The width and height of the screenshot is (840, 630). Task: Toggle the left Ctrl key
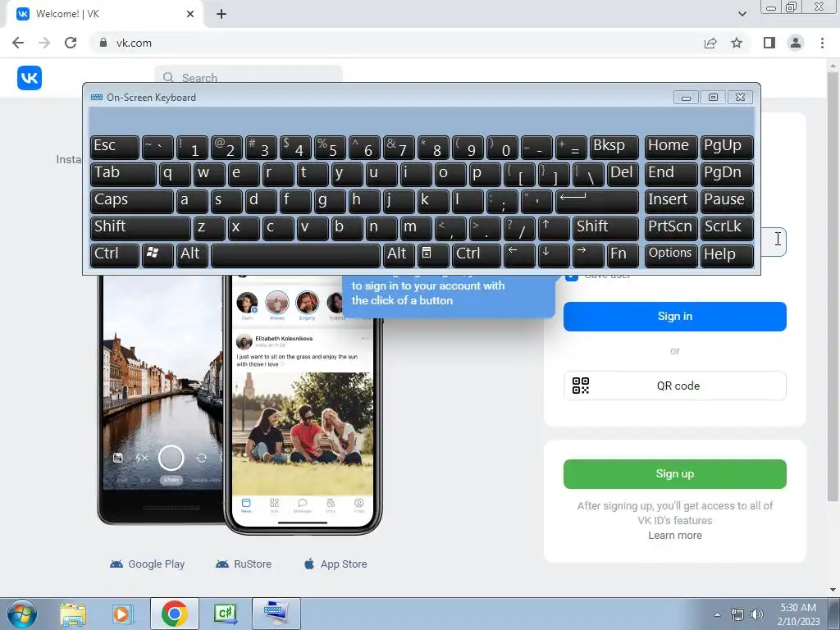[115, 255]
